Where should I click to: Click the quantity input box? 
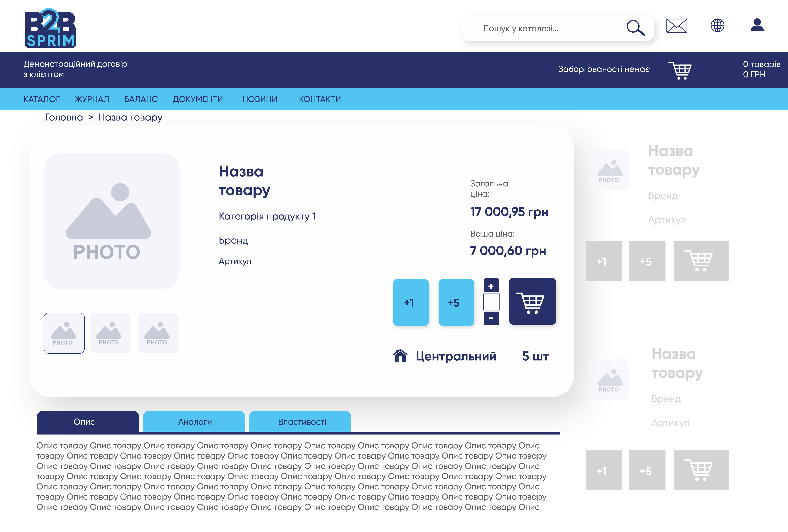491,302
